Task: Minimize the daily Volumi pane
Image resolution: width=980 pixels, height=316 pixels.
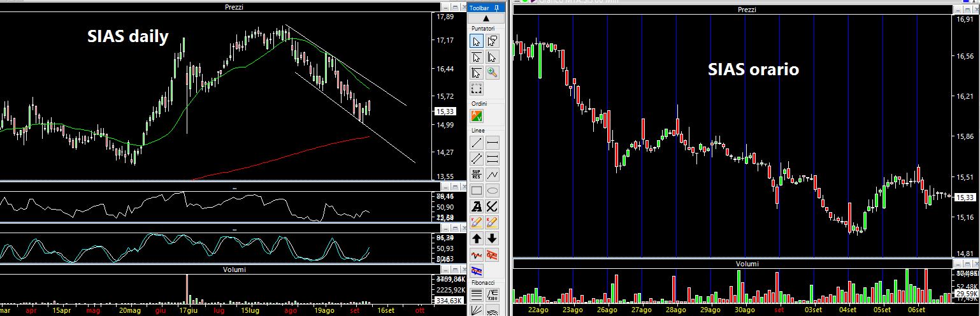Action: [445, 269]
